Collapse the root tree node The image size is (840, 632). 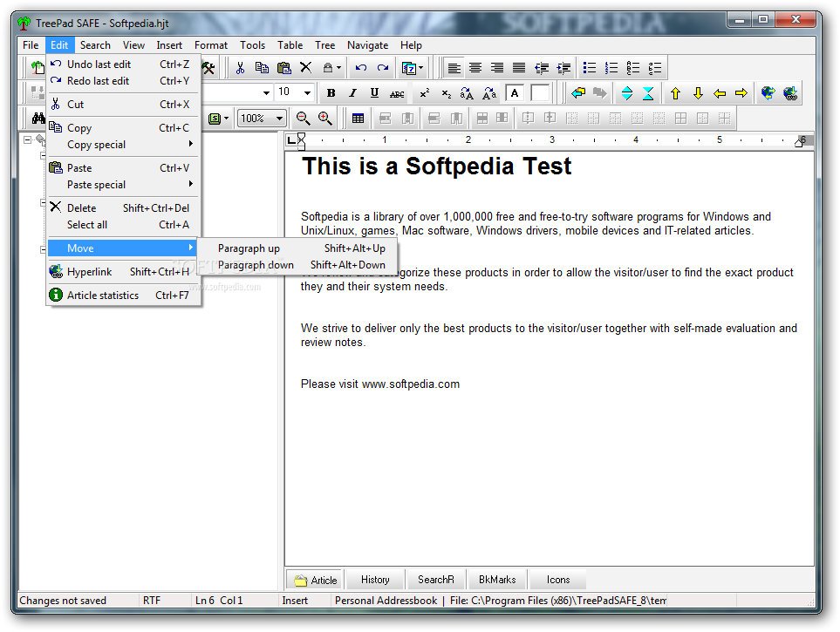click(27, 139)
